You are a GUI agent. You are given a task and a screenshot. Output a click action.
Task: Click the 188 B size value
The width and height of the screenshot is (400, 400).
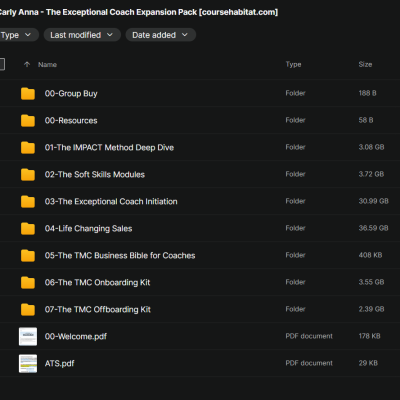pos(367,93)
